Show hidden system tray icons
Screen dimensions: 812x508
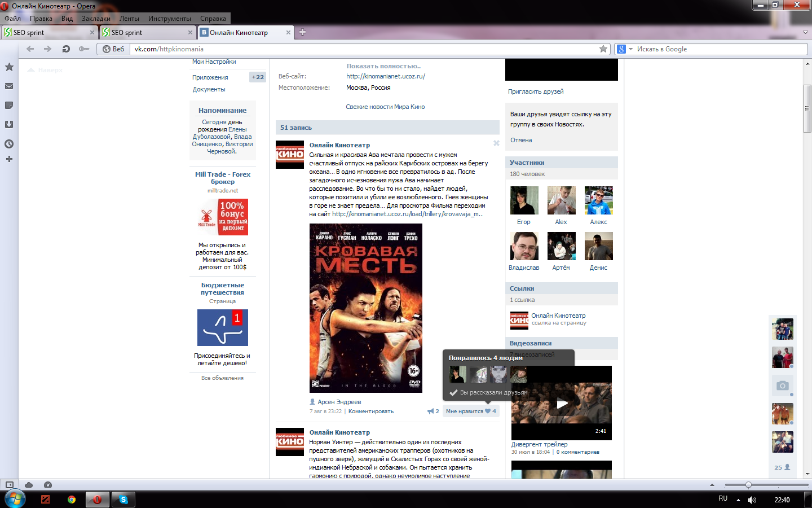click(x=738, y=500)
